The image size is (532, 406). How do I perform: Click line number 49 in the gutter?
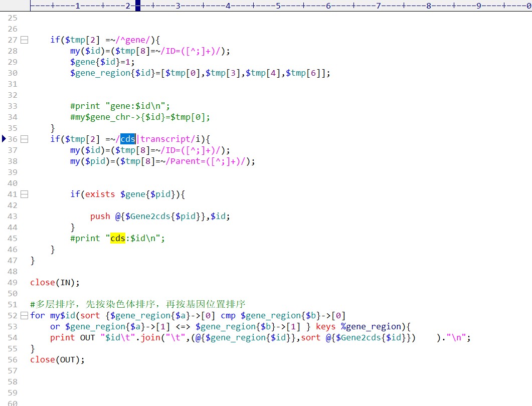click(13, 282)
